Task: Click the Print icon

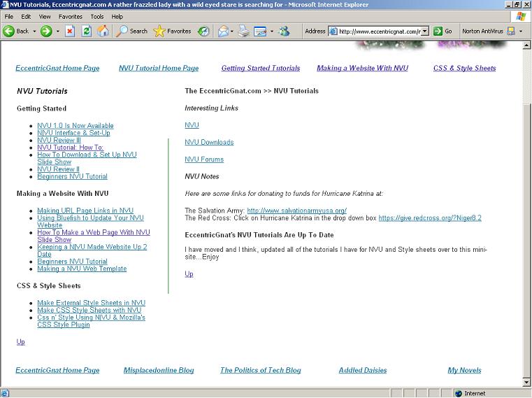Action: (x=243, y=31)
